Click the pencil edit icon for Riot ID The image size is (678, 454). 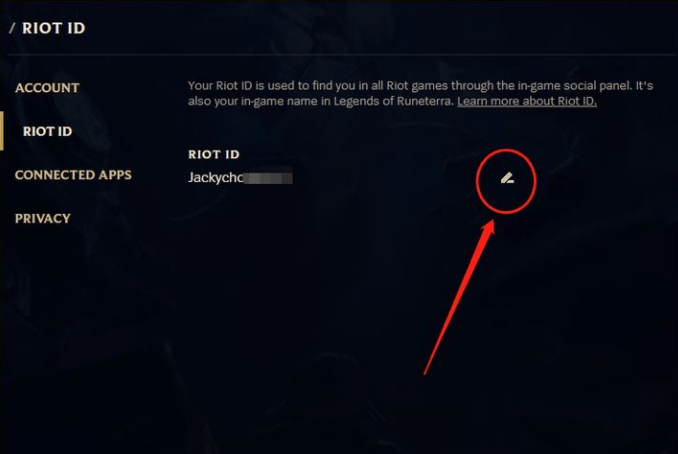[x=507, y=178]
